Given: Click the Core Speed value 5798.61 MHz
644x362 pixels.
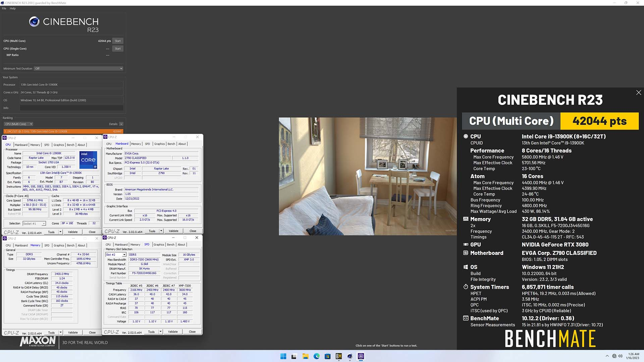Looking at the screenshot, I should (35, 200).
